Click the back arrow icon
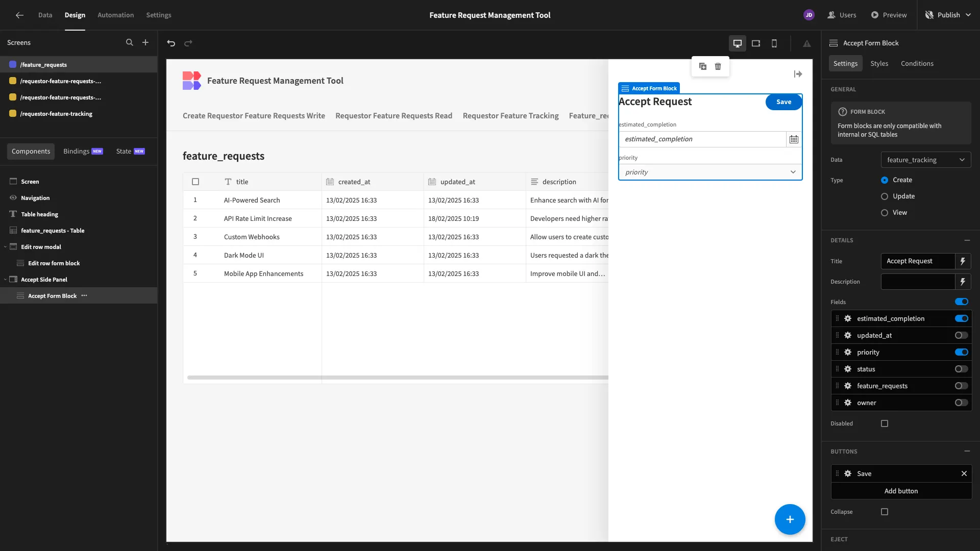Viewport: 980px width, 551px height. coord(19,15)
